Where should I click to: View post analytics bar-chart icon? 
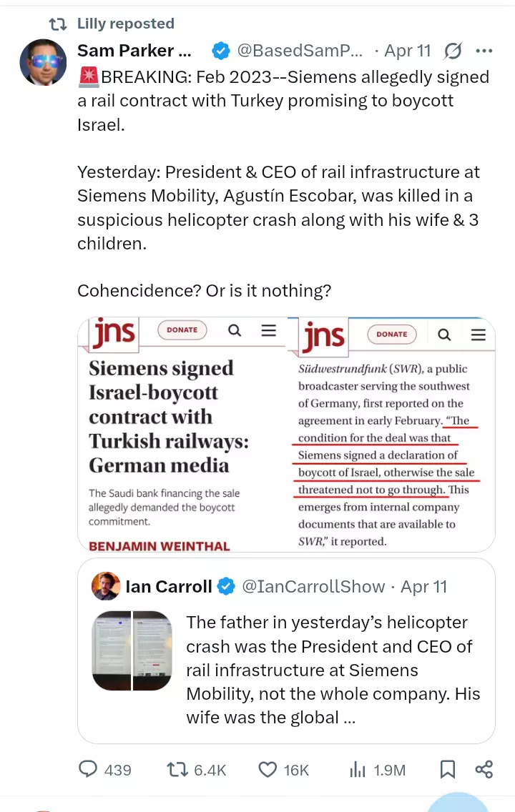tap(358, 769)
